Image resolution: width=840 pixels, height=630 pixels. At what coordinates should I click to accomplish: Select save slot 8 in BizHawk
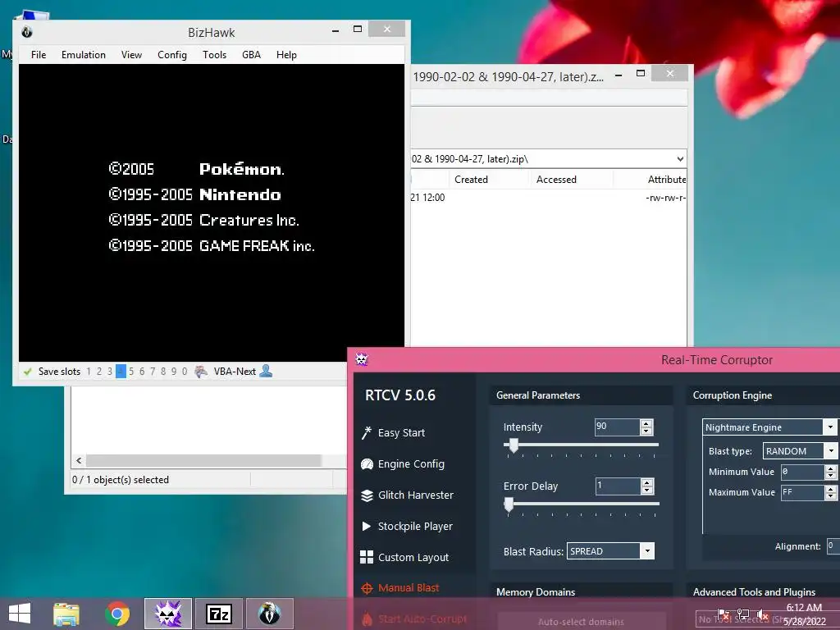(163, 372)
